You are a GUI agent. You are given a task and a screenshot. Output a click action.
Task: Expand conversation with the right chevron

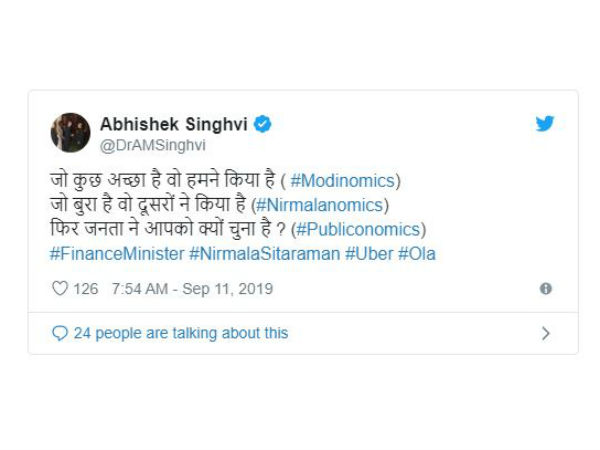[545, 333]
